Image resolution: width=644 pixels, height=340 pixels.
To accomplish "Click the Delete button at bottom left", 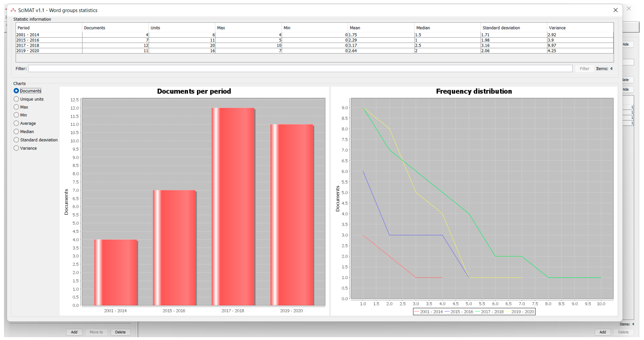I will click(120, 332).
